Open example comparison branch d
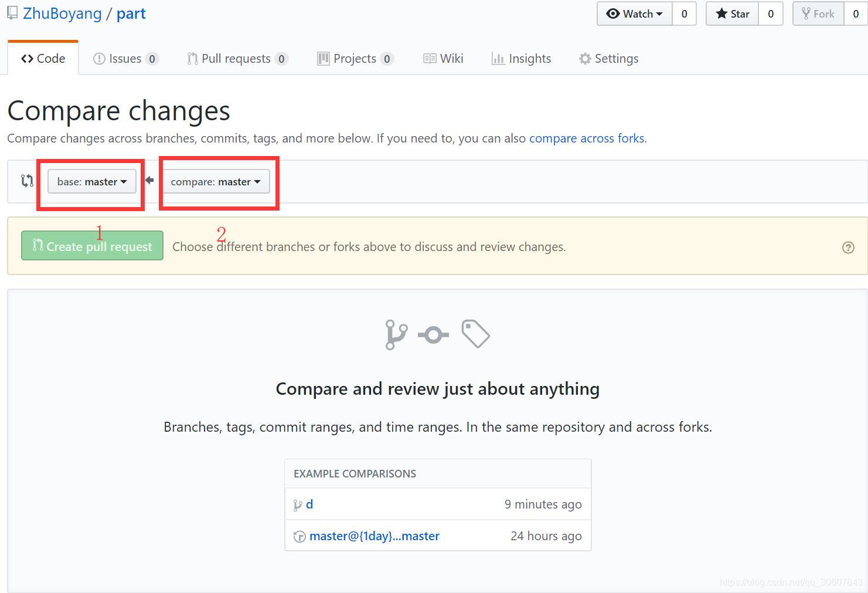This screenshot has height=593, width=868. 309,504
